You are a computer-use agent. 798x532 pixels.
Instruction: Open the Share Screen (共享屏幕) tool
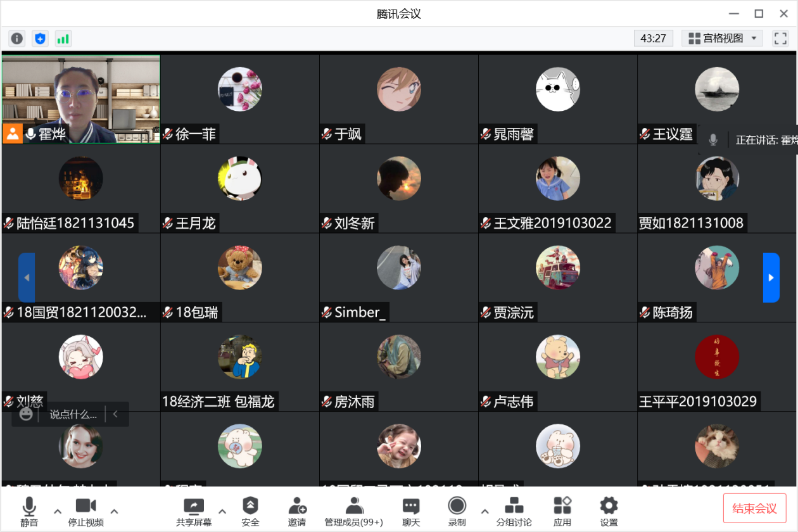(x=194, y=512)
